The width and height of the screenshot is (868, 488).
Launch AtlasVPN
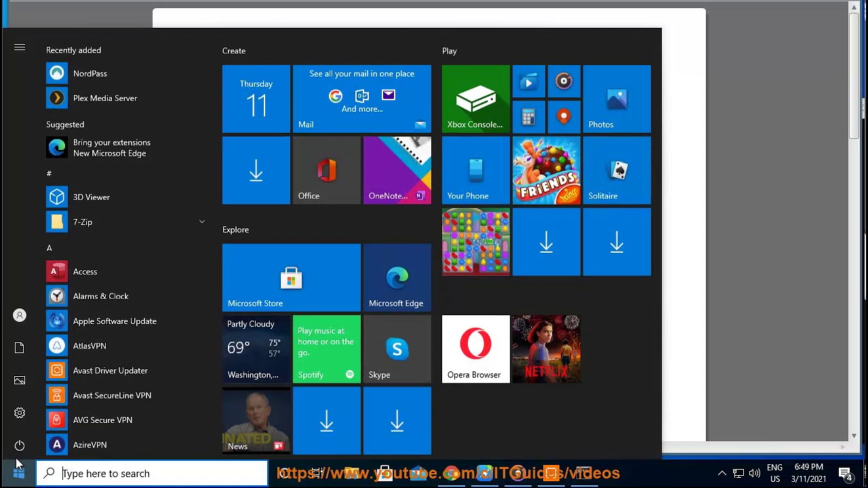(x=125, y=346)
